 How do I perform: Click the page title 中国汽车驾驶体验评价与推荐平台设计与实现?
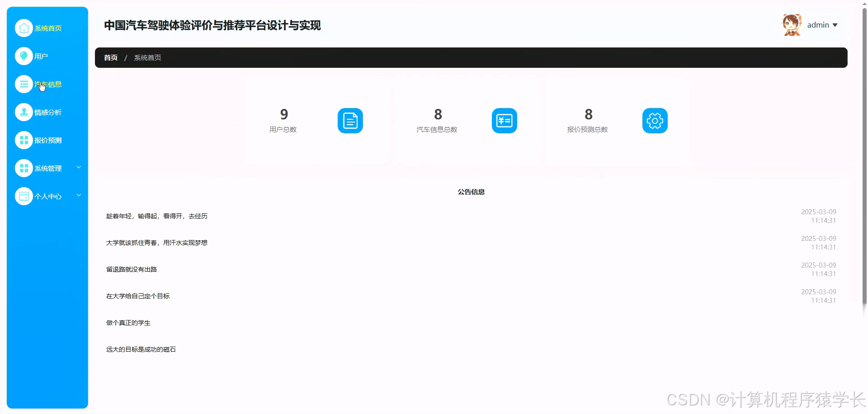pyautogui.click(x=212, y=25)
